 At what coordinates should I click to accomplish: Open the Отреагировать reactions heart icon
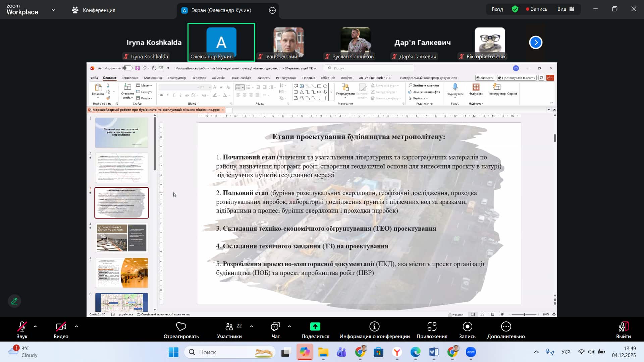click(x=181, y=327)
